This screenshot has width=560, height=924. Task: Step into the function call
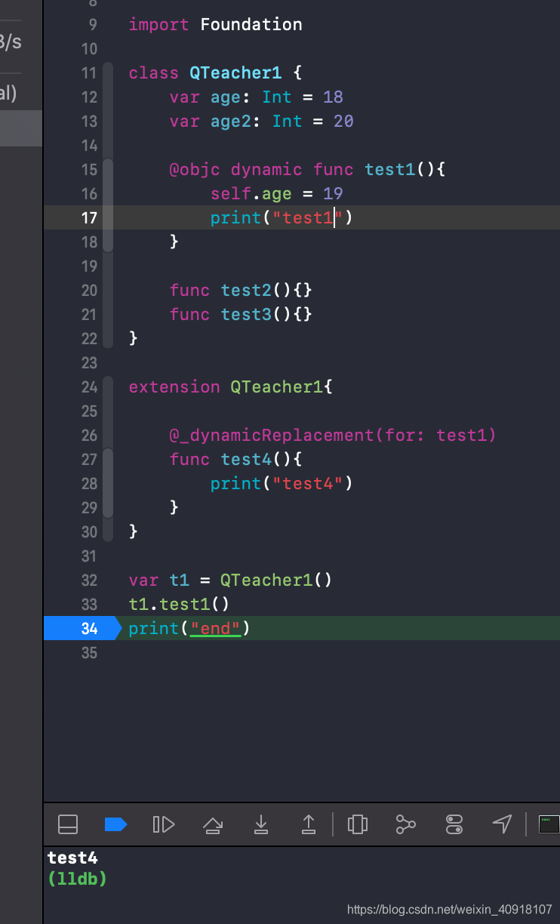click(x=261, y=824)
